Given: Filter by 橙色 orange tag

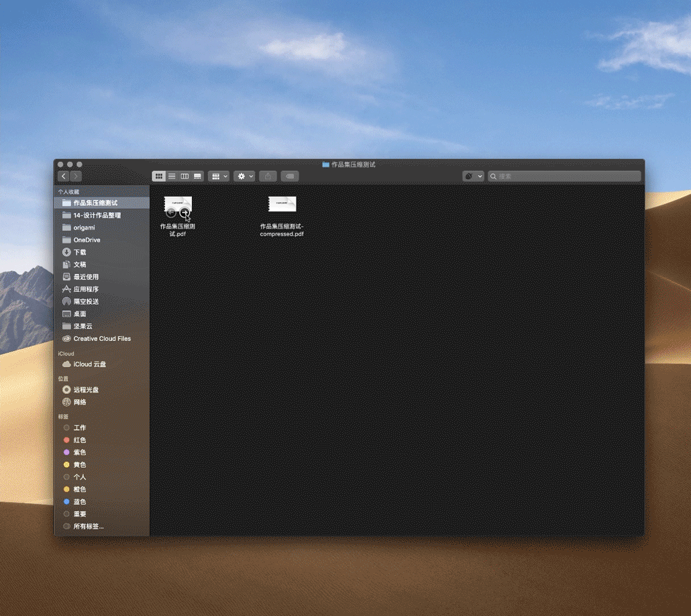Looking at the screenshot, I should click(x=102, y=489).
